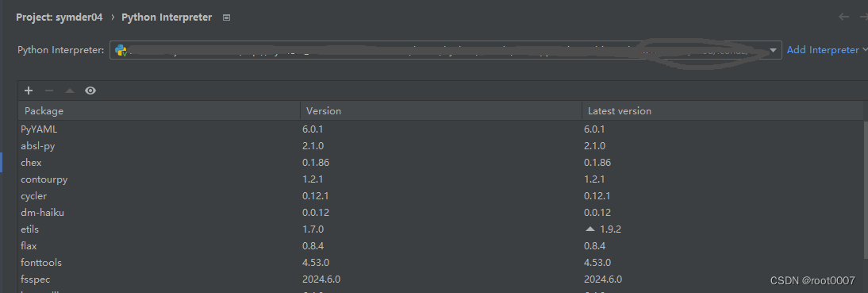Click the upgrade package arrow icon
This screenshot has width=868, height=293.
coord(70,91)
